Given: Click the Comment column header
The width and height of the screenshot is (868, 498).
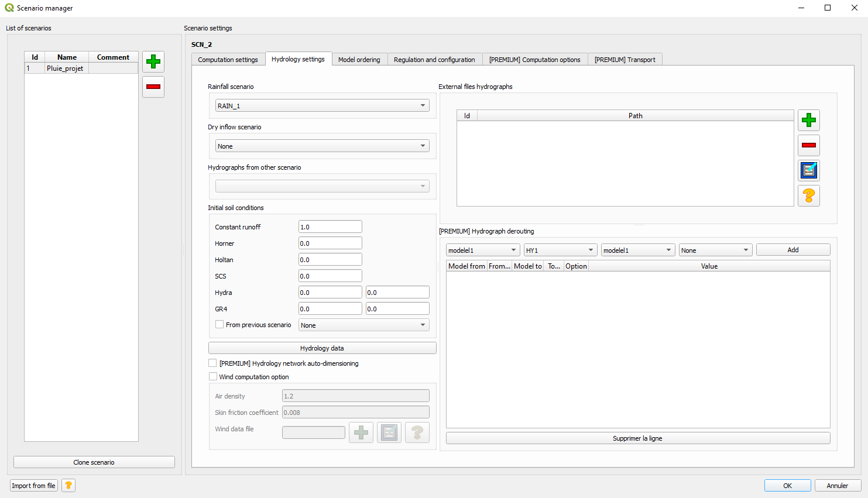Looking at the screenshot, I should [x=113, y=57].
